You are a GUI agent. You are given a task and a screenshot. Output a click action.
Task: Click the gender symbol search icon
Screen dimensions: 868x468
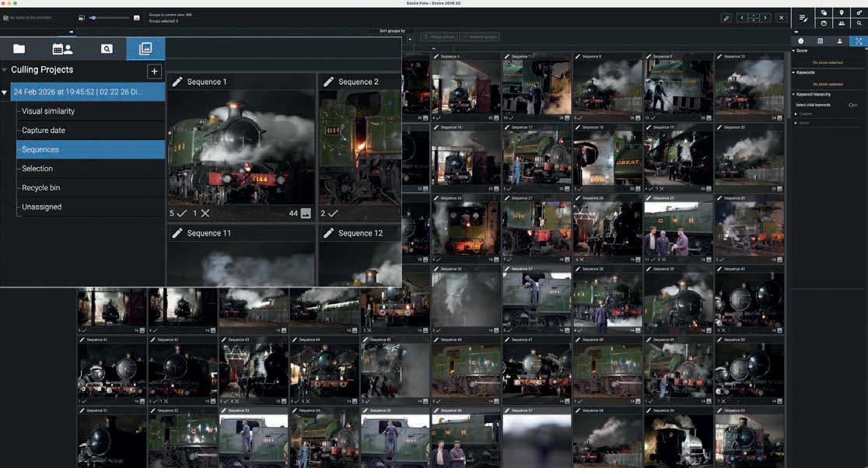(859, 12)
